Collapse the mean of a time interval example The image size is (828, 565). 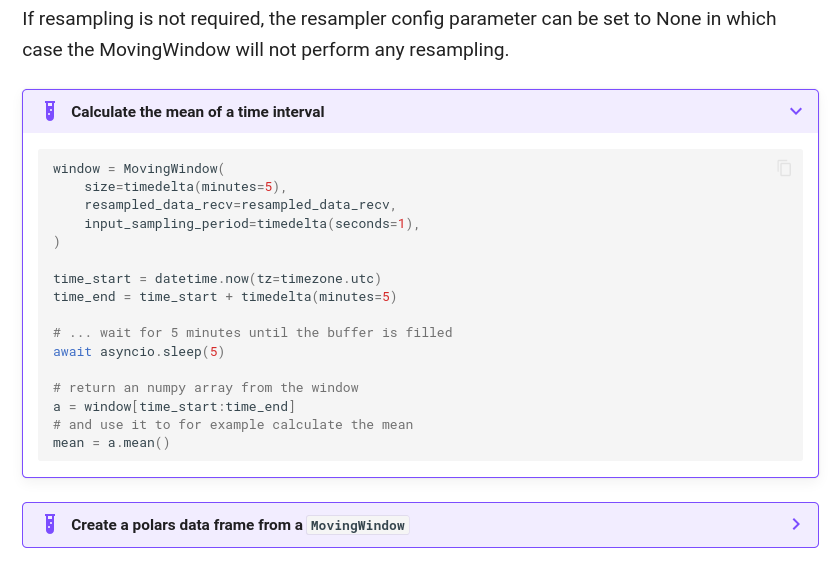click(x=796, y=111)
